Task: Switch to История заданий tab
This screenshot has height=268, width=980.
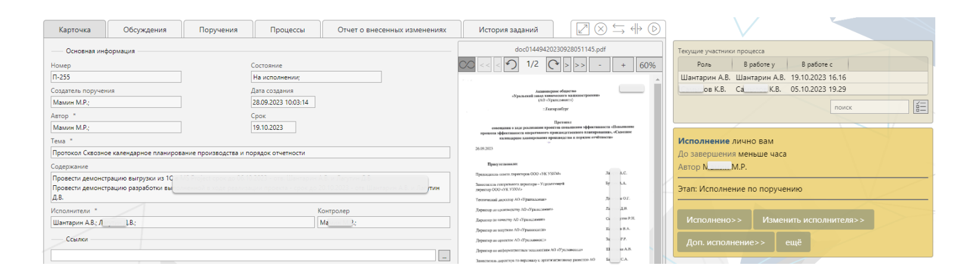Action: [x=508, y=30]
